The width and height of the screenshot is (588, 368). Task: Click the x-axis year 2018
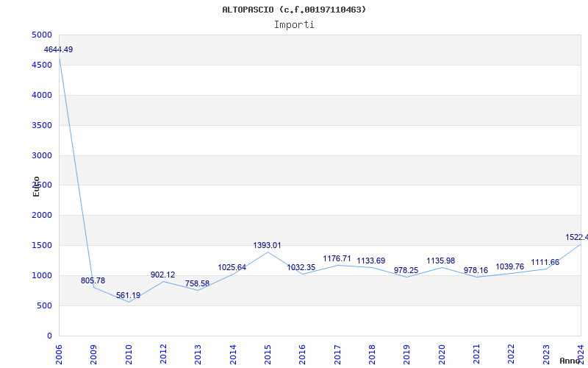[372, 355]
